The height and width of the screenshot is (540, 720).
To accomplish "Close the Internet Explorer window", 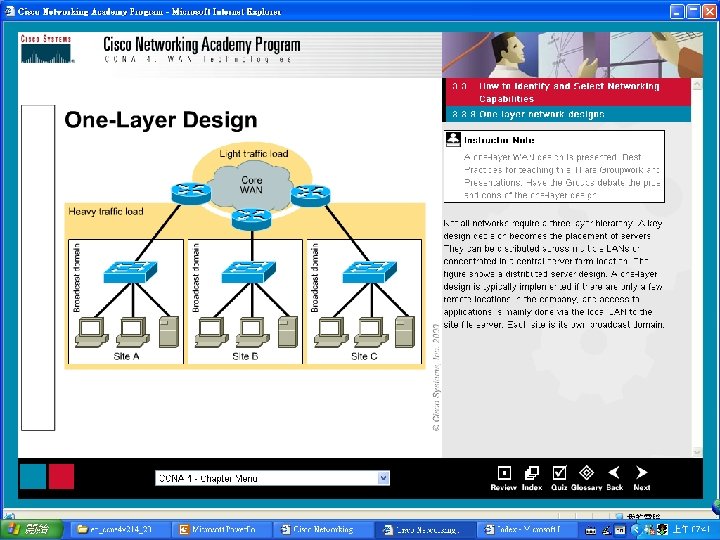I will (x=709, y=11).
